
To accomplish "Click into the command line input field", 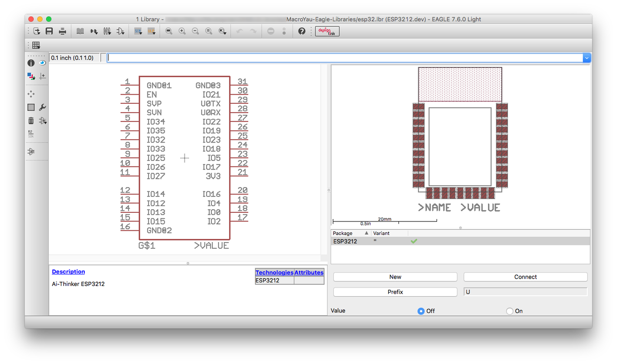I will point(345,58).
